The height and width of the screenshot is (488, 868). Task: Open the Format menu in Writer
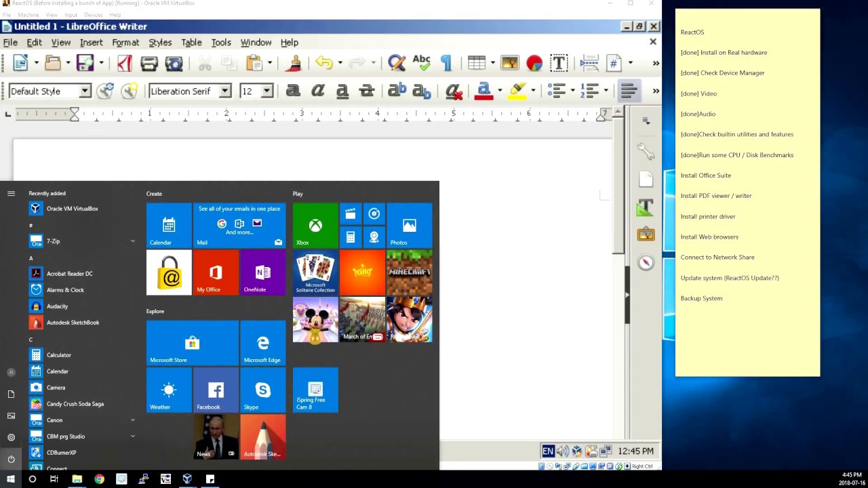point(125,42)
